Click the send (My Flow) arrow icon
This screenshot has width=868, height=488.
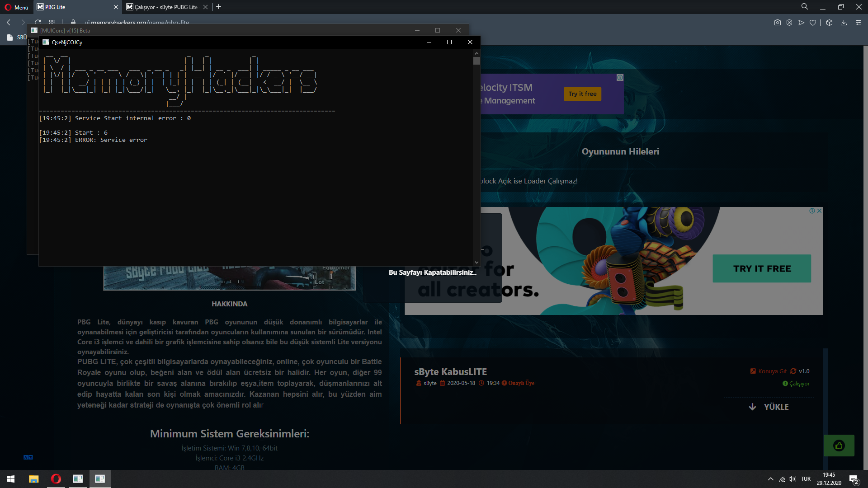(x=801, y=23)
